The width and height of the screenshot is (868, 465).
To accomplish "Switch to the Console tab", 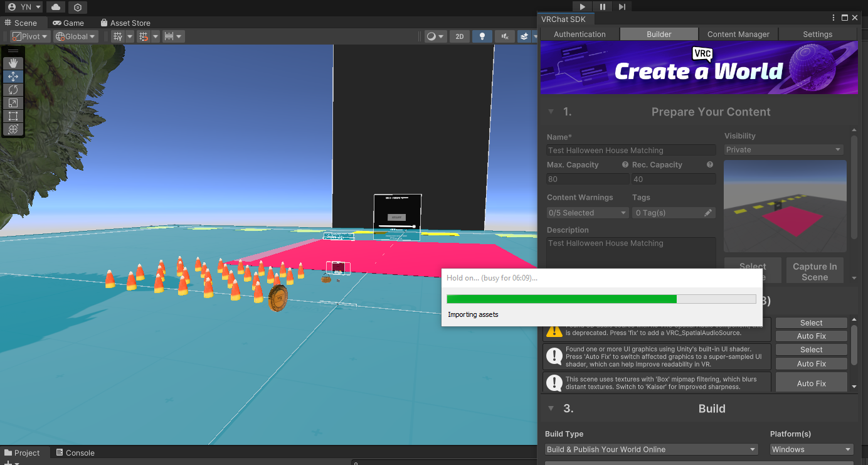I will 75,452.
